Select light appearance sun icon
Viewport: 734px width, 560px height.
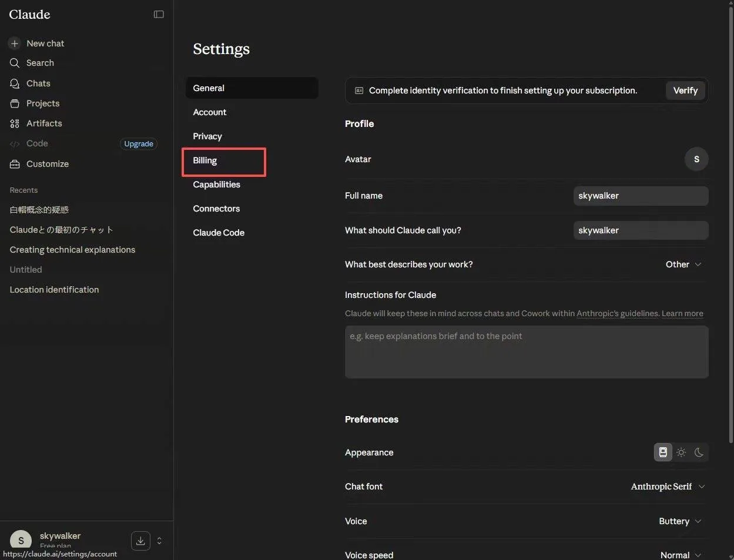681,452
